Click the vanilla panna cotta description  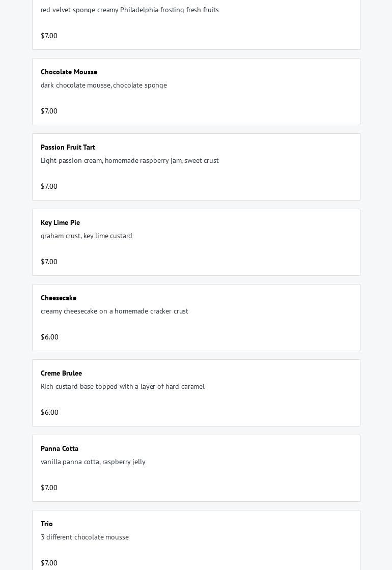[93, 462]
